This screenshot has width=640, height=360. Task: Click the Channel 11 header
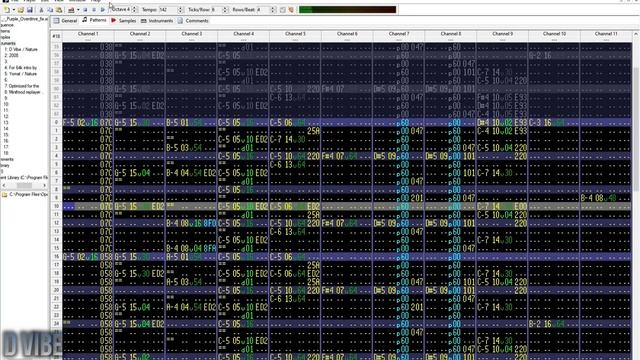coord(606,36)
